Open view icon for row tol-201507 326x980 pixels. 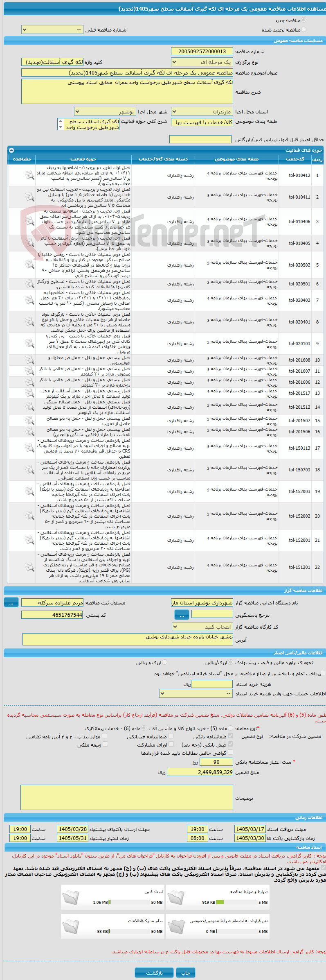[29, 421]
